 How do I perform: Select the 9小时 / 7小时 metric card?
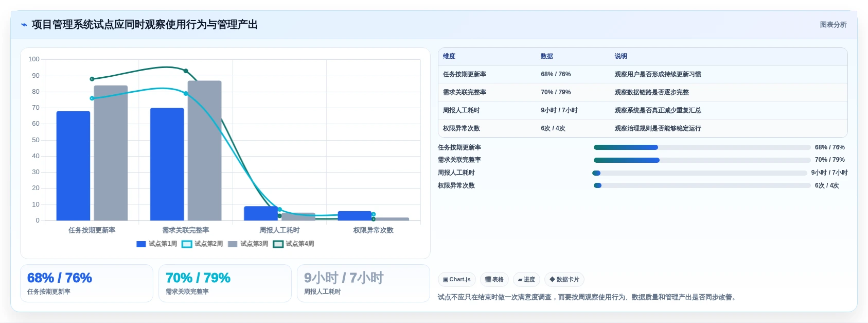click(x=363, y=283)
